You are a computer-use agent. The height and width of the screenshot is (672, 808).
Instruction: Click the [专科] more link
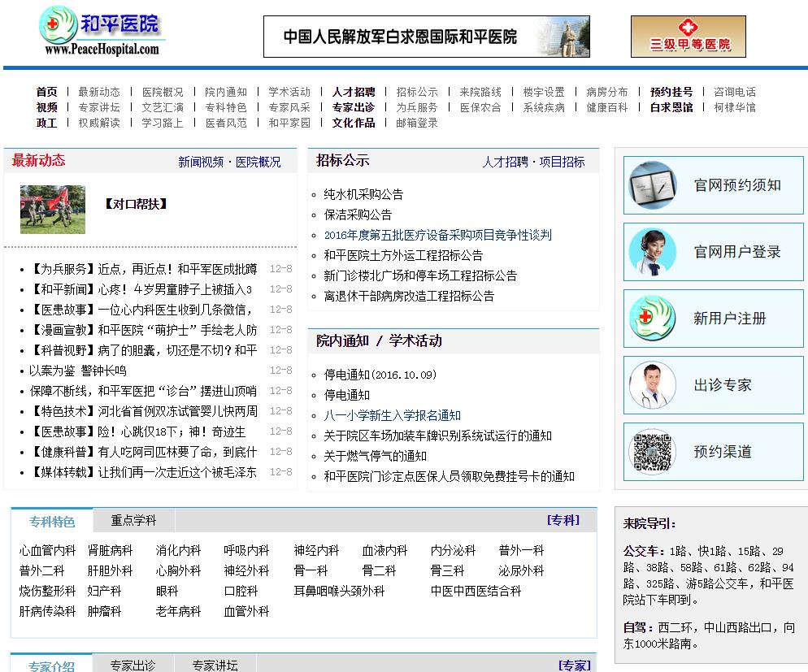pyautogui.click(x=563, y=520)
